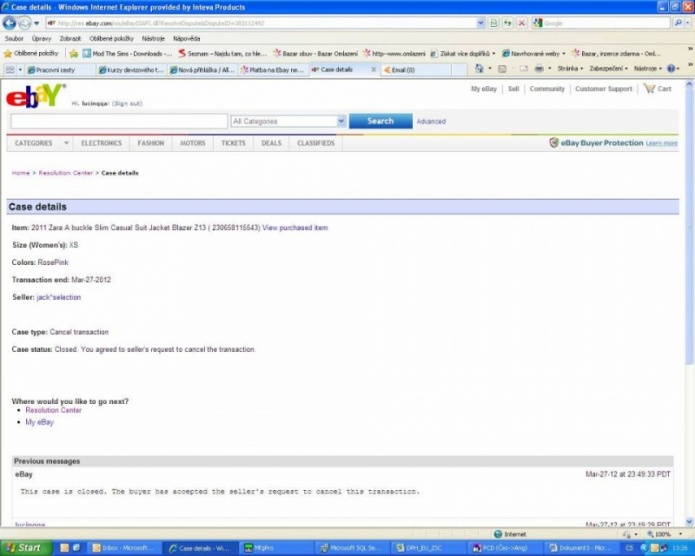Click the eBay search input field
This screenshot has width=695, height=556.
[118, 121]
